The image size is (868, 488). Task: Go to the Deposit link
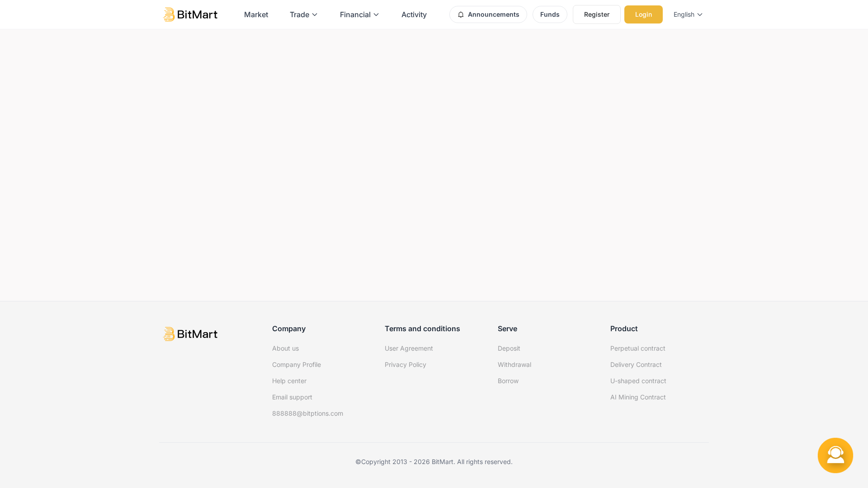point(509,348)
